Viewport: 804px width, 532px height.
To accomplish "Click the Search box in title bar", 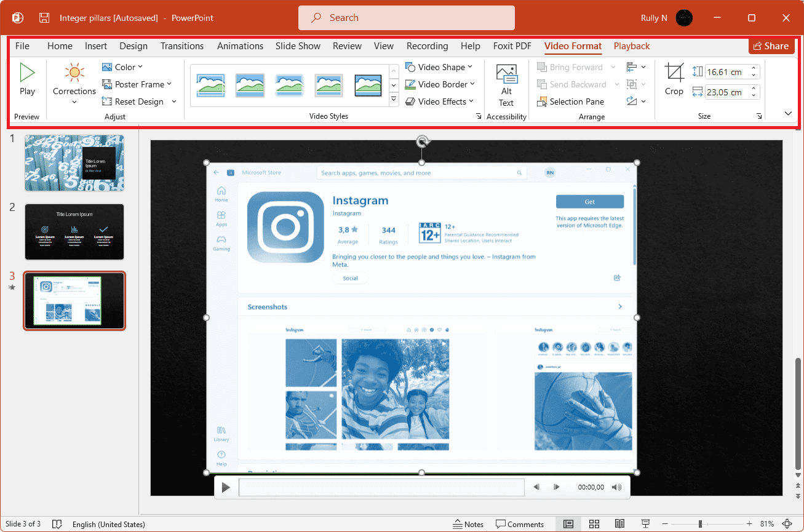I will 407,18.
